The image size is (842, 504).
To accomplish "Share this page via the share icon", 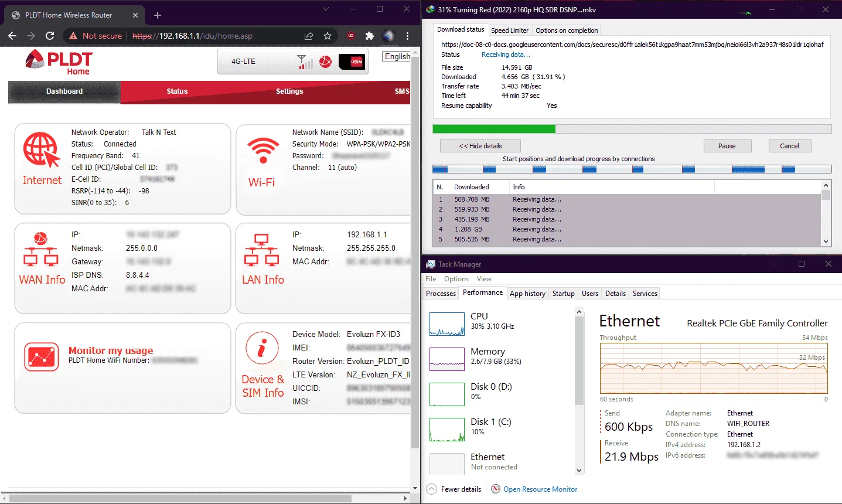I will pyautogui.click(x=309, y=36).
